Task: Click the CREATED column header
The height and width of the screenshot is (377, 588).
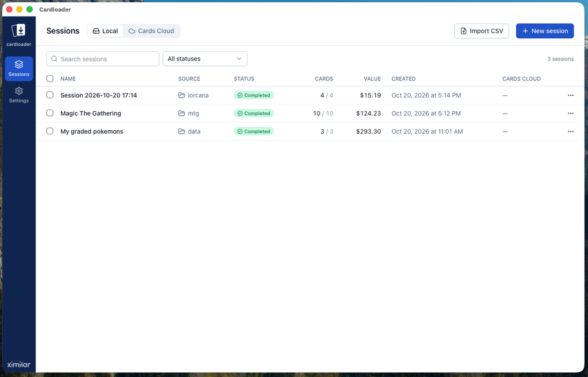Action: [x=404, y=79]
